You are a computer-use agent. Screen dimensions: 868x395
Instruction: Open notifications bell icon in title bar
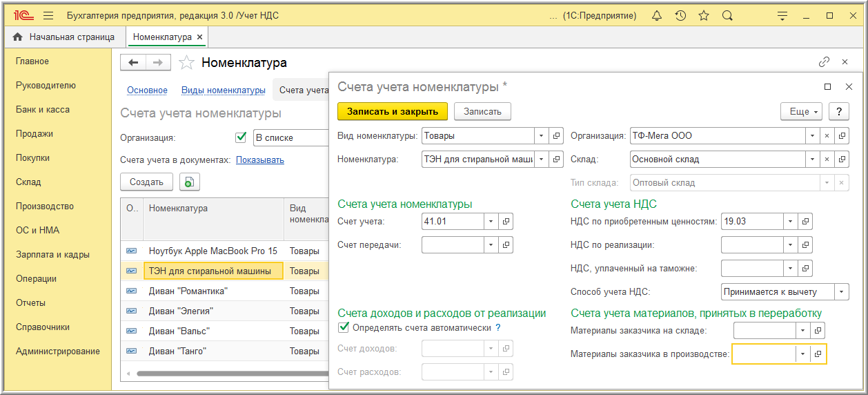pos(657,15)
